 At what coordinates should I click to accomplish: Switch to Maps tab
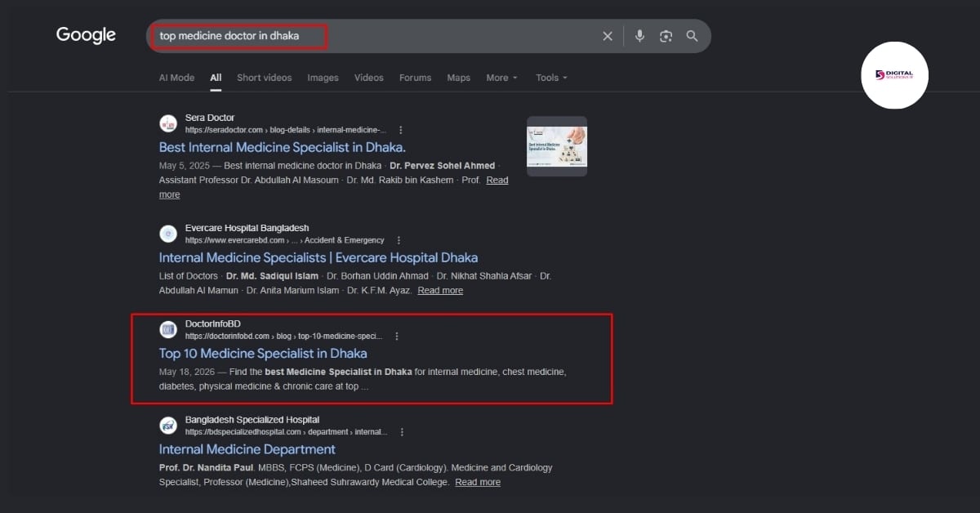pos(458,78)
